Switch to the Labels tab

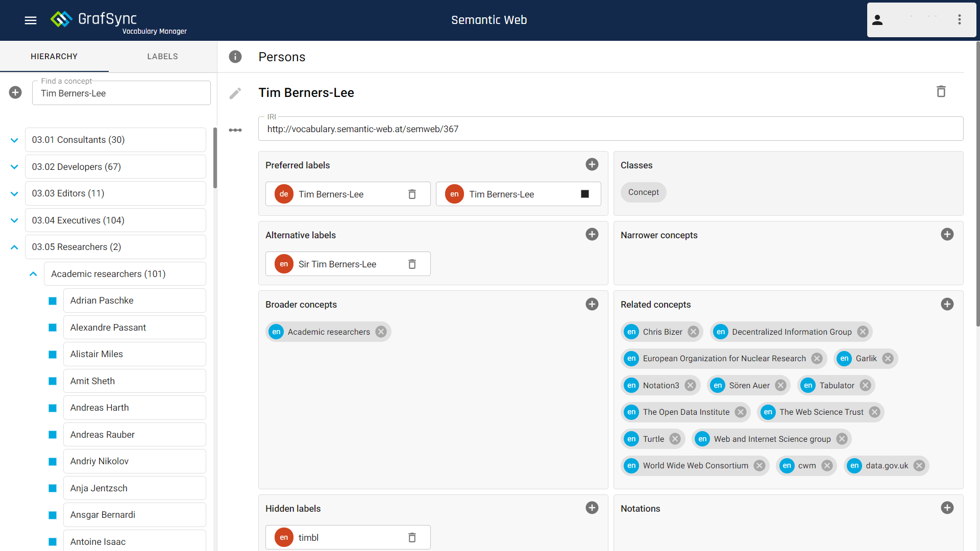point(162,57)
